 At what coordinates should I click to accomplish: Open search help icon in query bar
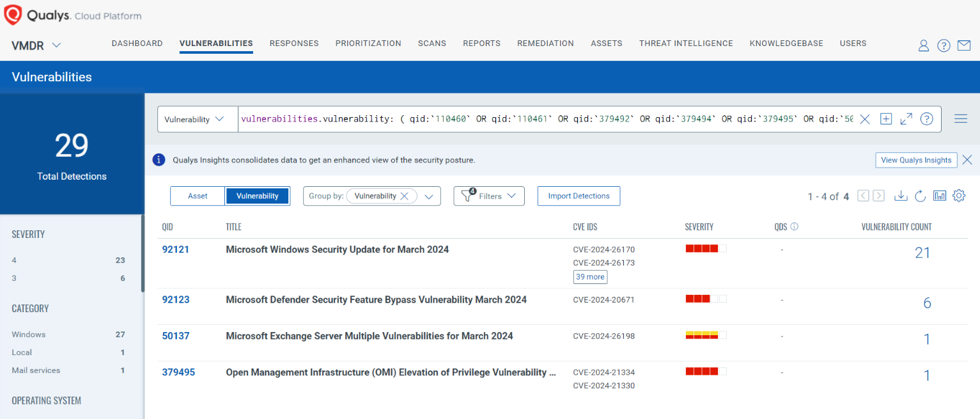coord(926,119)
